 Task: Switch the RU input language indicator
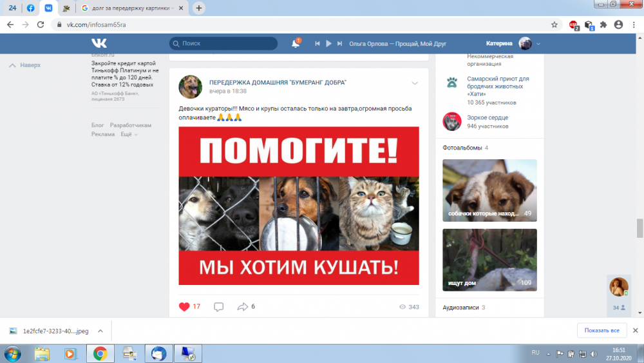click(535, 353)
